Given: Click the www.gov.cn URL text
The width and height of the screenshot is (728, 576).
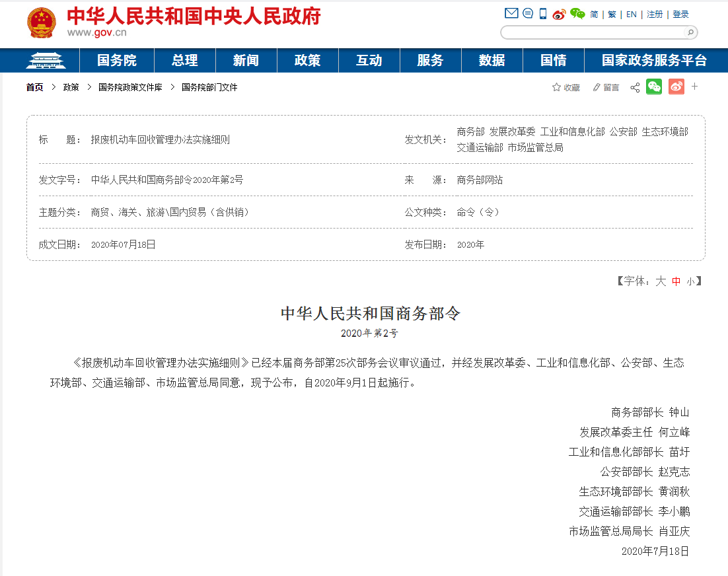Looking at the screenshot, I should click(x=97, y=33).
